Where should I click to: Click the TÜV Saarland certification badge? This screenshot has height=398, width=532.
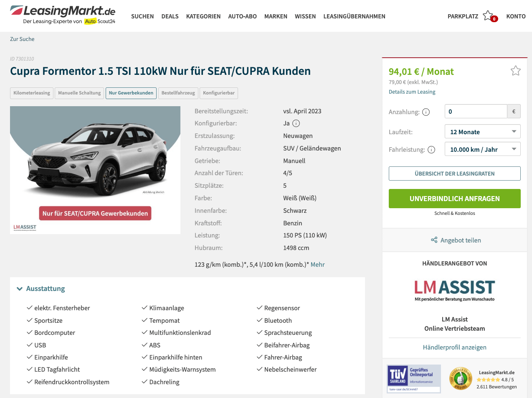[414, 379]
